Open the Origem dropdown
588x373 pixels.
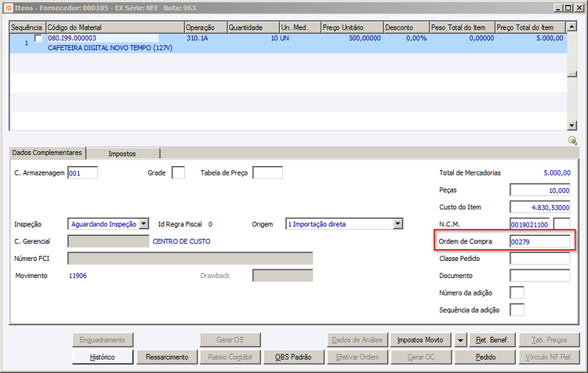click(x=397, y=224)
